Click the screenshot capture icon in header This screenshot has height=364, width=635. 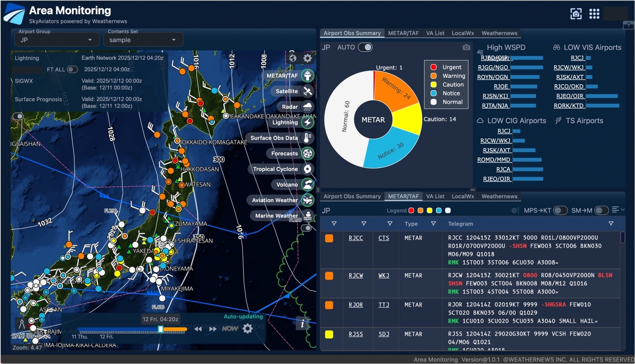pos(576,14)
